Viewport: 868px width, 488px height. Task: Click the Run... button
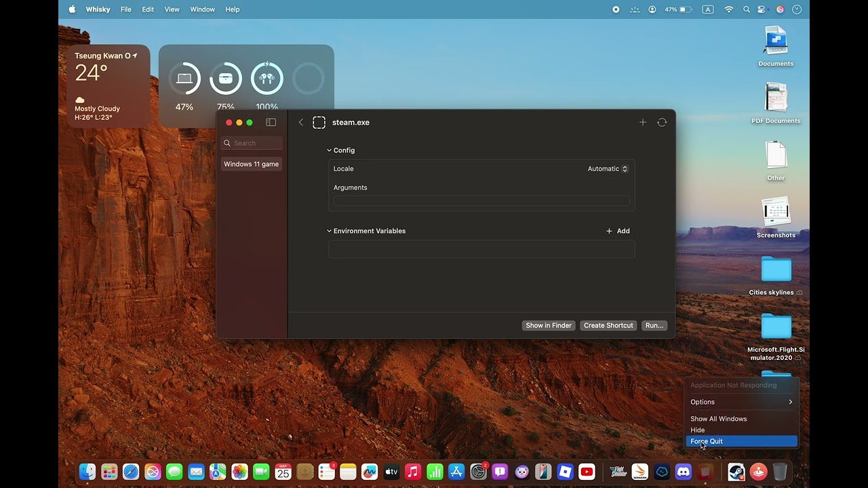[654, 325]
